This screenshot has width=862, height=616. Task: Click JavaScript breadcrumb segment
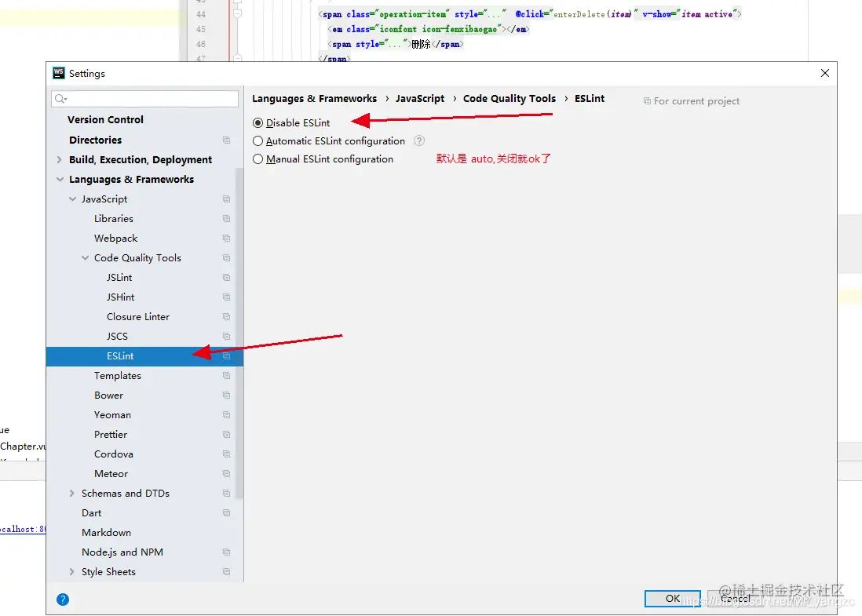[x=420, y=99]
